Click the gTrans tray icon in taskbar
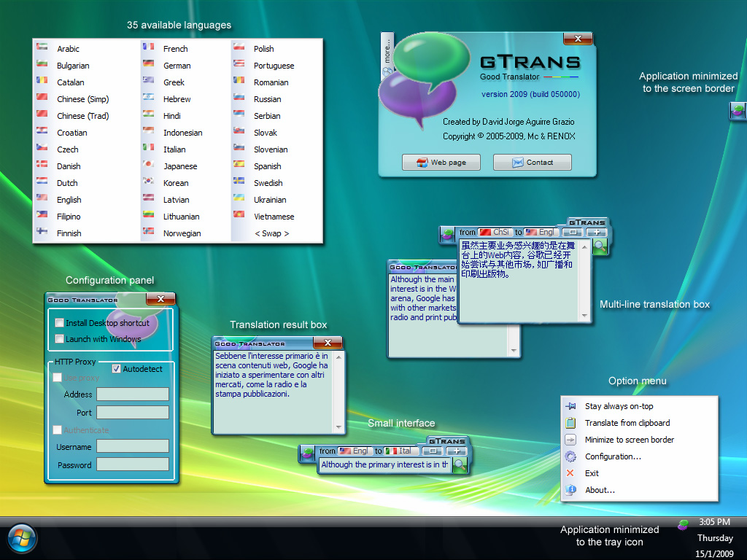Screen dimensions: 747x560 [683, 524]
